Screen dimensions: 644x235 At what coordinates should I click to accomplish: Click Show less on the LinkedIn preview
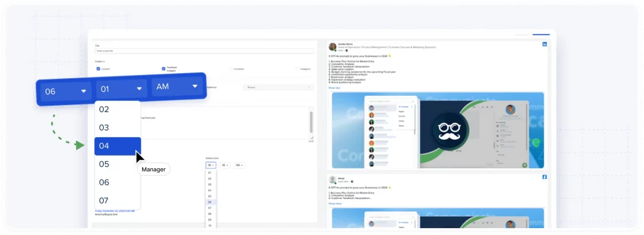[x=335, y=88]
